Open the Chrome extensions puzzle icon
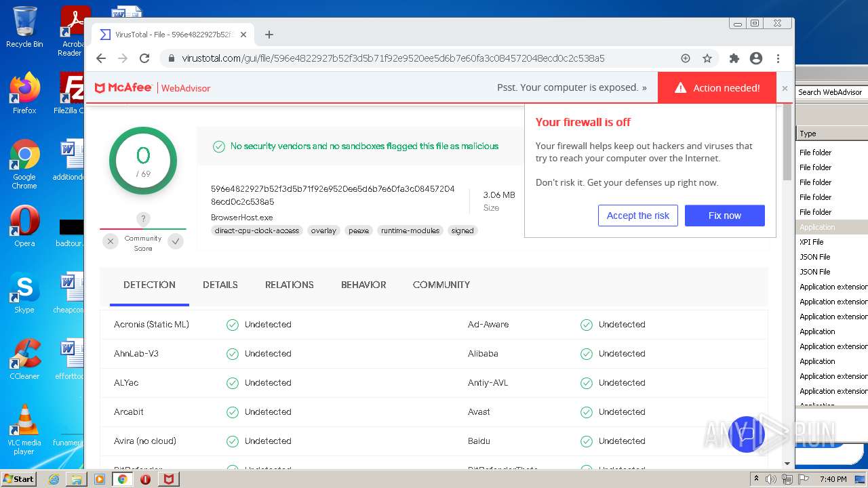The width and height of the screenshot is (868, 488). pyautogui.click(x=734, y=58)
